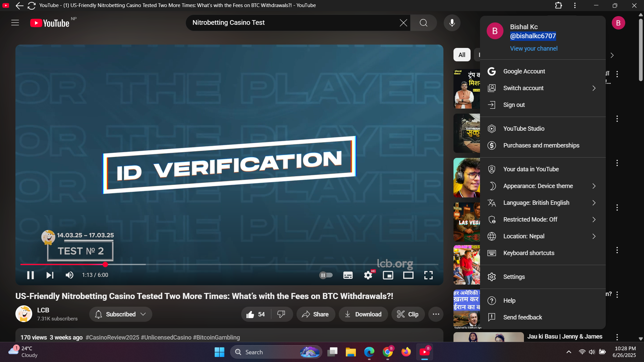Click the #BitcoinGambling hashtag
The width and height of the screenshot is (644, 362).
[216, 338]
